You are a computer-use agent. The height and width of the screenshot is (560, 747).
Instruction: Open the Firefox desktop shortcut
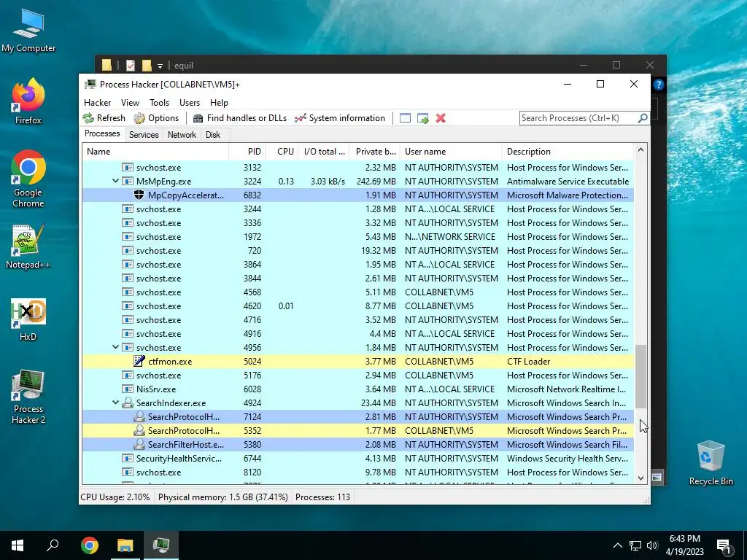click(28, 101)
